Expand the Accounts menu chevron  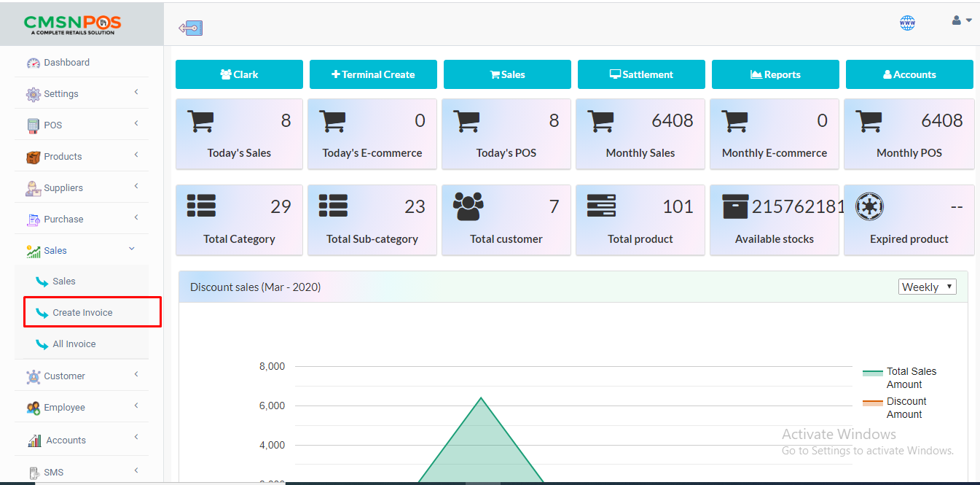136,438
